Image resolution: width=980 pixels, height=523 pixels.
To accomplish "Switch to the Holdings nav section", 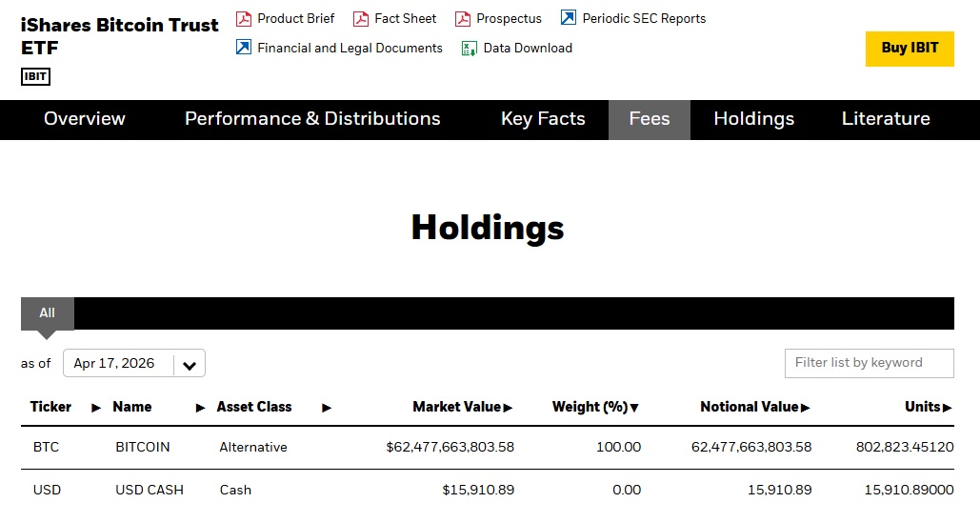I will click(753, 119).
